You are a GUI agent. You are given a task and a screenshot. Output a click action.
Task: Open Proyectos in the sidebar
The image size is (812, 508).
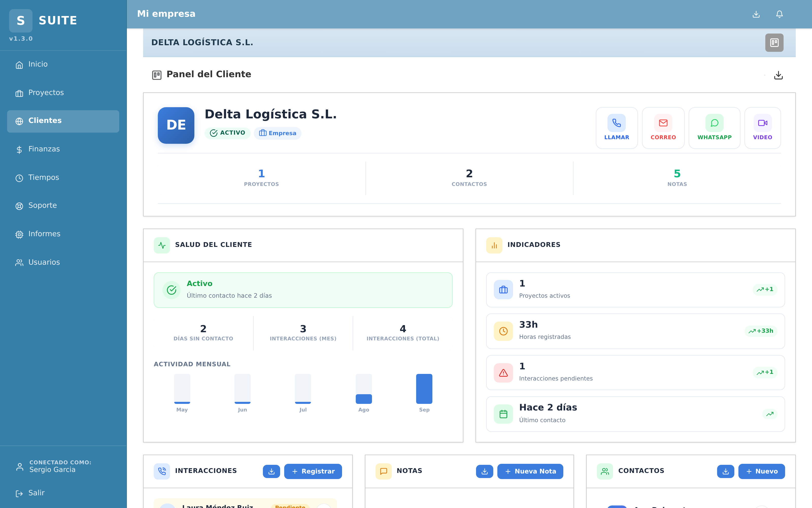pos(63,93)
